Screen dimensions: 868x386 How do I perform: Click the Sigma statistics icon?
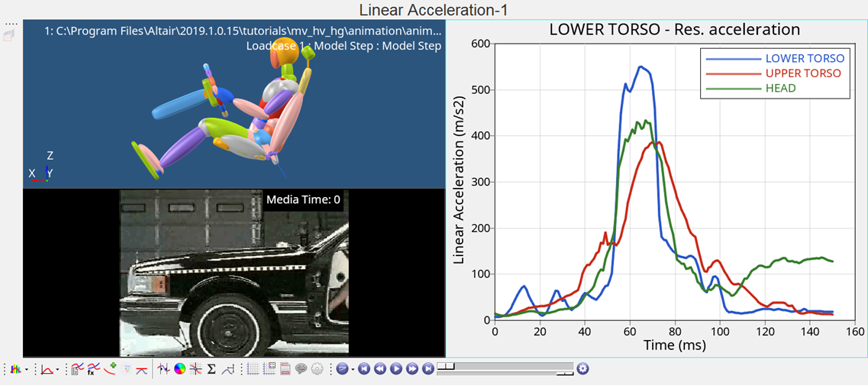click(x=211, y=369)
